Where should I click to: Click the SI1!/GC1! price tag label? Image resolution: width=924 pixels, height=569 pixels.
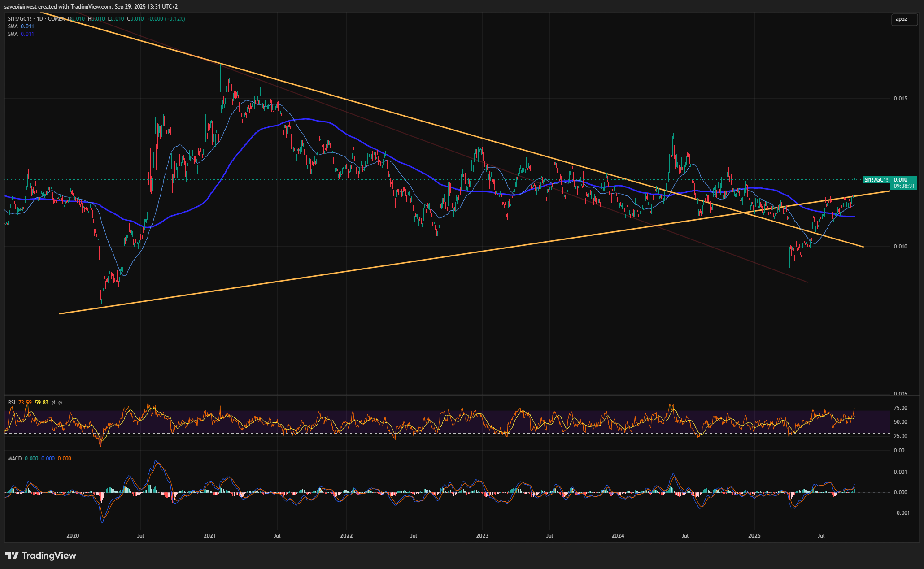coord(876,180)
